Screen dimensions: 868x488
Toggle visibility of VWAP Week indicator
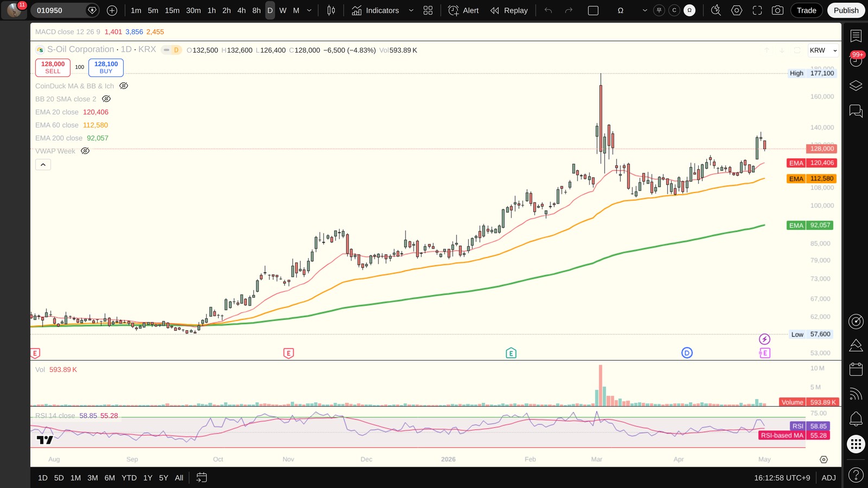(x=85, y=151)
